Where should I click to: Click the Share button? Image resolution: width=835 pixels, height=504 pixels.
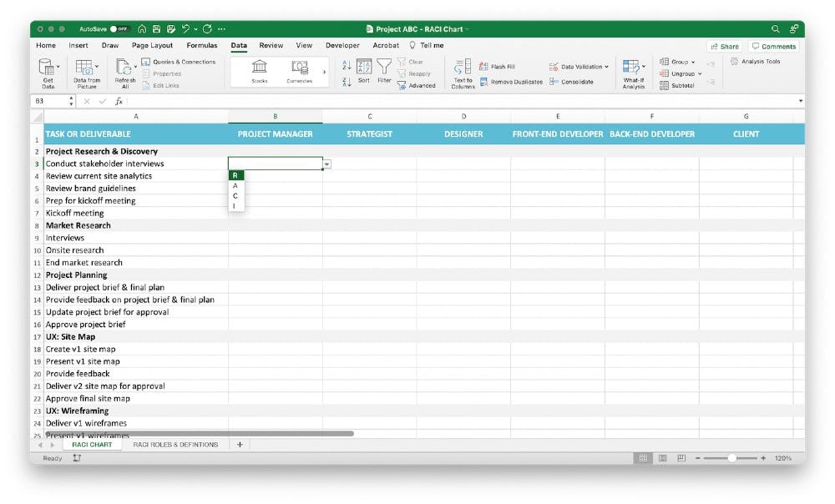[x=724, y=46]
